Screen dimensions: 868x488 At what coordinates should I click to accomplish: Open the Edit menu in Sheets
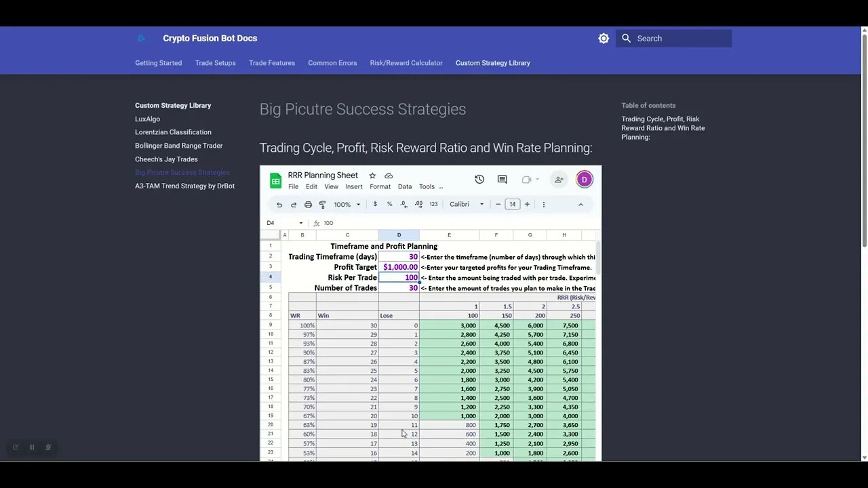pyautogui.click(x=311, y=186)
